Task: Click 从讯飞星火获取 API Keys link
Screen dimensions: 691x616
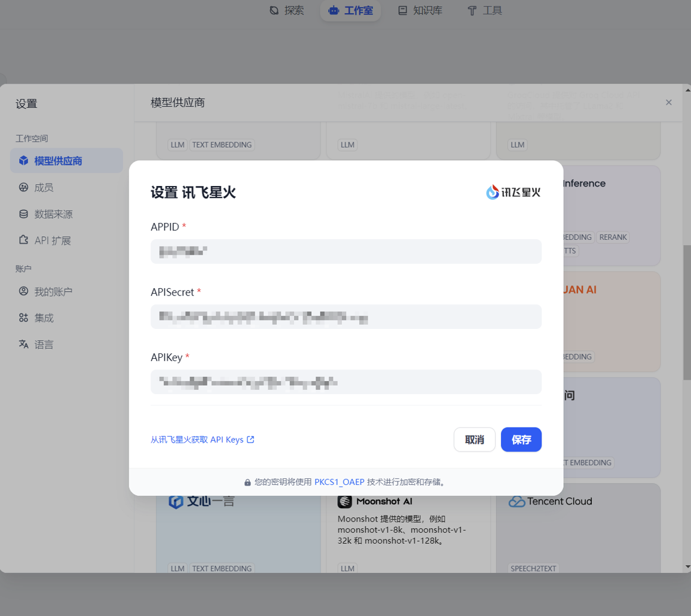Action: point(202,440)
